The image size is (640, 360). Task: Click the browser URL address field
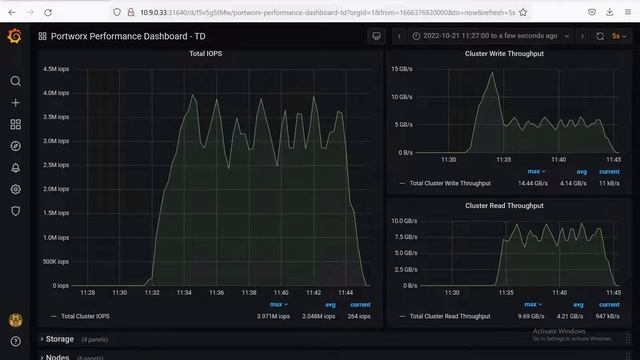point(327,12)
